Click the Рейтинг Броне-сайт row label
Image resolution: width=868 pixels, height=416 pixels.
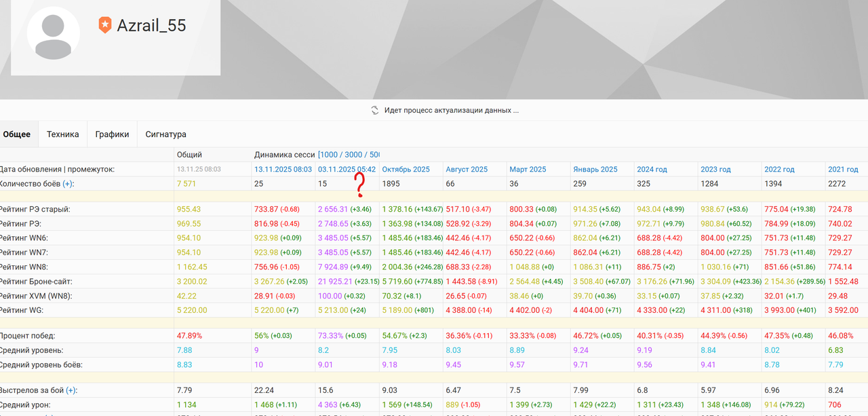pyautogui.click(x=37, y=282)
